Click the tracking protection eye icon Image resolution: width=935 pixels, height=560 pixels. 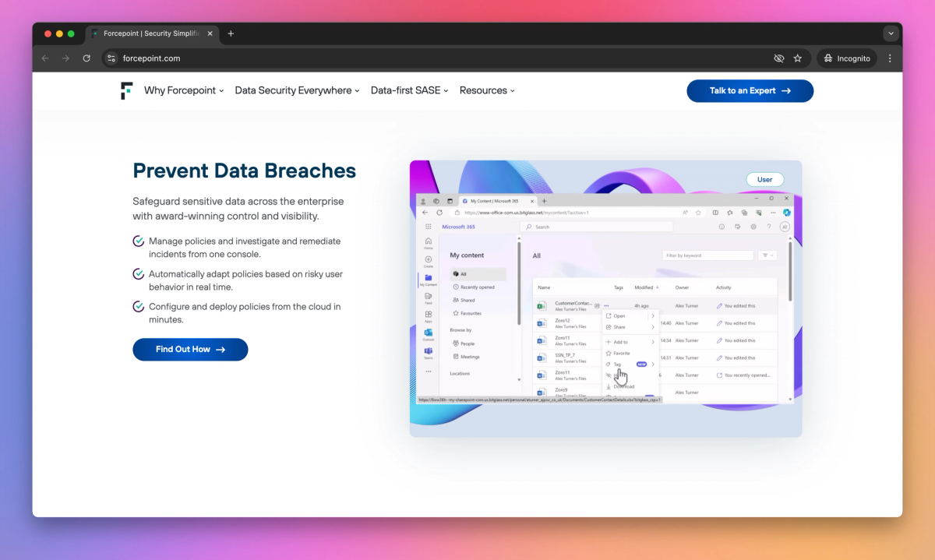click(x=778, y=58)
